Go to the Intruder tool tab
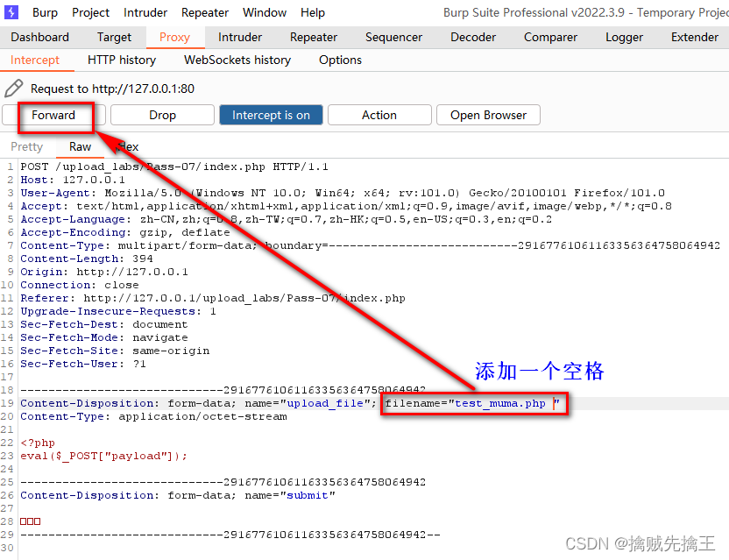This screenshot has height=560, width=729. coord(240,37)
